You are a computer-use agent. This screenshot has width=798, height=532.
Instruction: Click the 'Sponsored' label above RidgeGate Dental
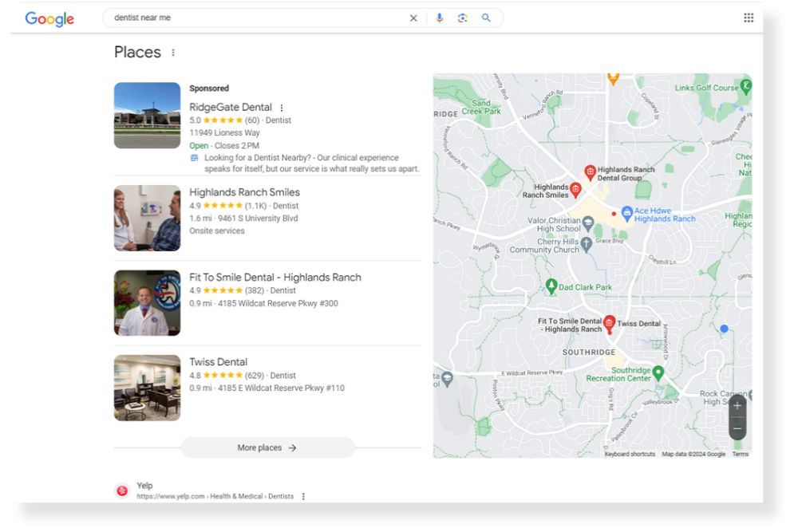[x=209, y=89]
